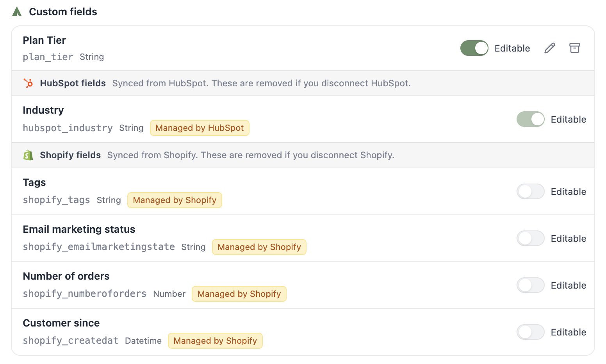This screenshot has width=606, height=364.
Task: Toggle Editable switch for Industry
Action: click(530, 119)
